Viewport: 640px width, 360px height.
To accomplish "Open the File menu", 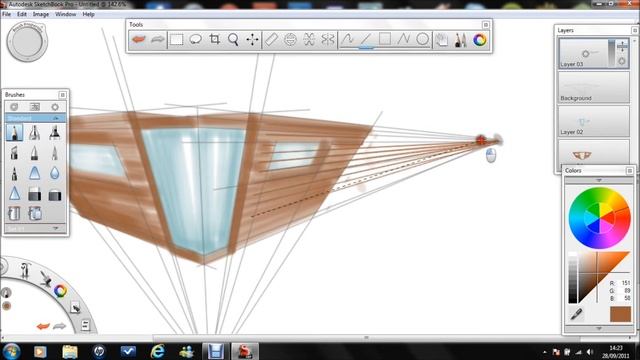I will [x=7, y=14].
